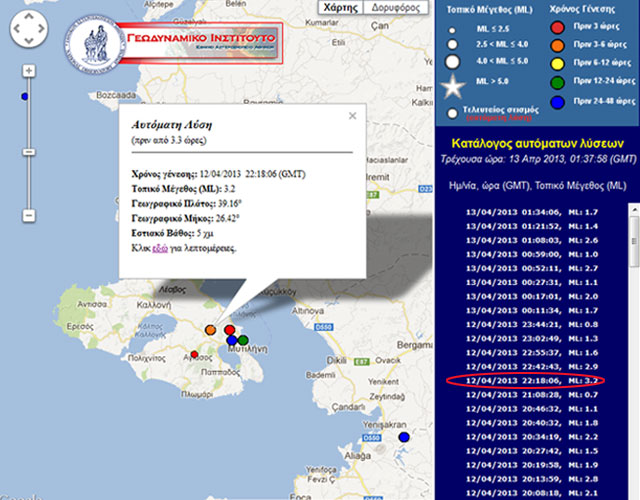Select the blue marker near Yenişakran
This screenshot has height=500, width=640.
click(x=404, y=437)
